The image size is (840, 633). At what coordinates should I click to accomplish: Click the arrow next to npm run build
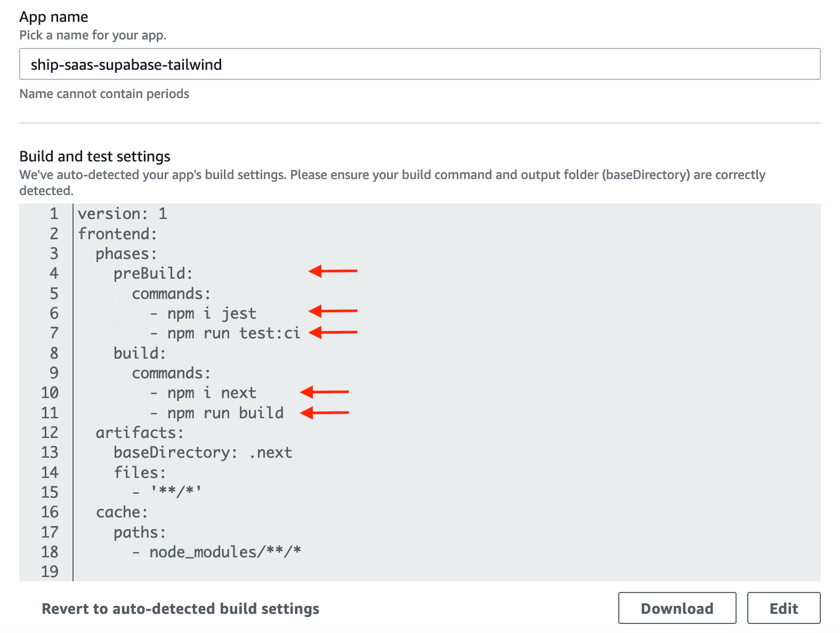tap(325, 412)
